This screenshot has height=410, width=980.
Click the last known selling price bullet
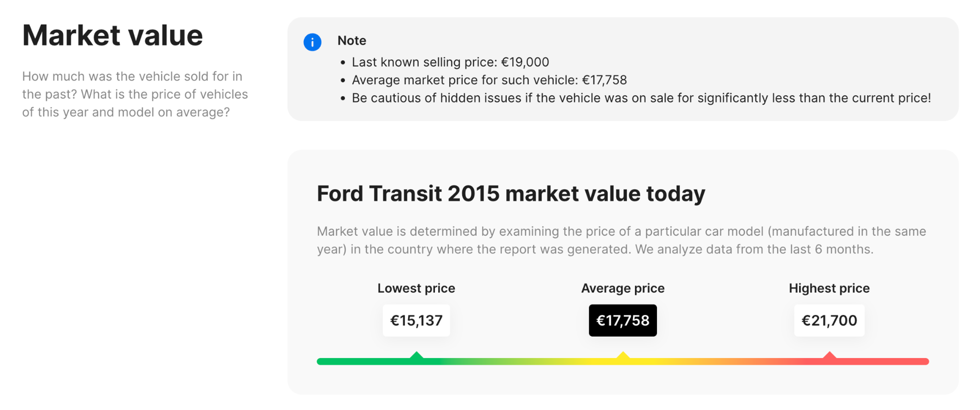[x=450, y=62]
